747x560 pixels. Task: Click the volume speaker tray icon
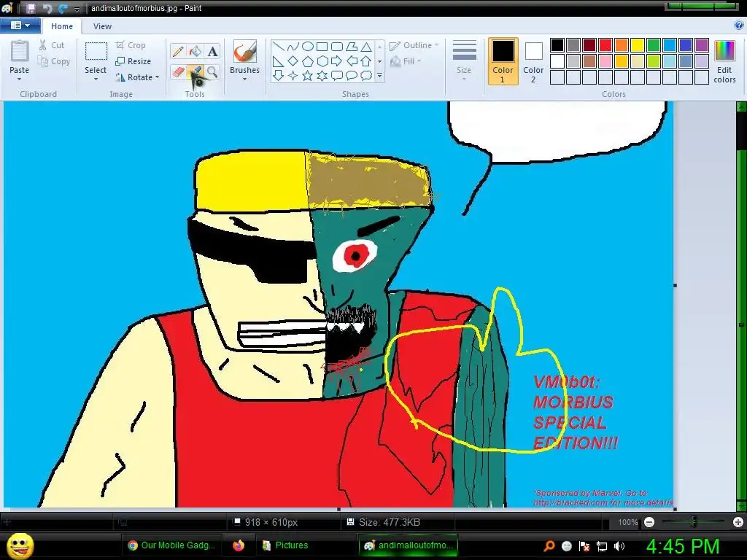(619, 546)
